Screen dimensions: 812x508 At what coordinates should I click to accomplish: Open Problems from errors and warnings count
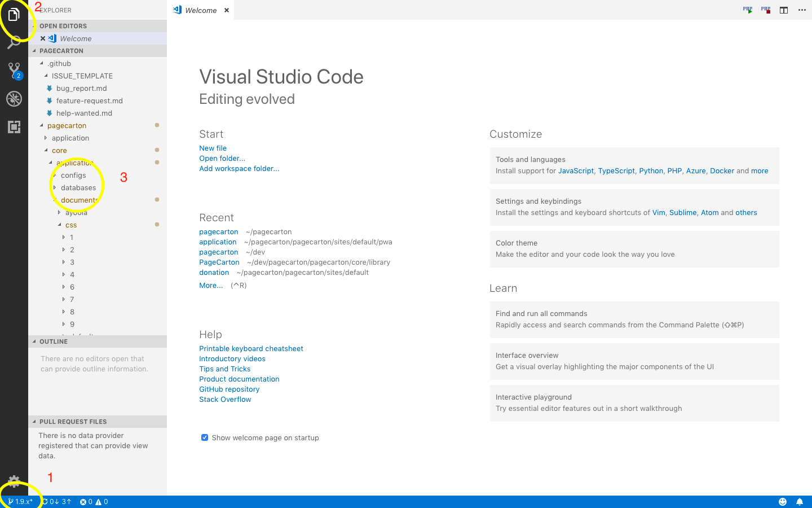[x=94, y=502]
